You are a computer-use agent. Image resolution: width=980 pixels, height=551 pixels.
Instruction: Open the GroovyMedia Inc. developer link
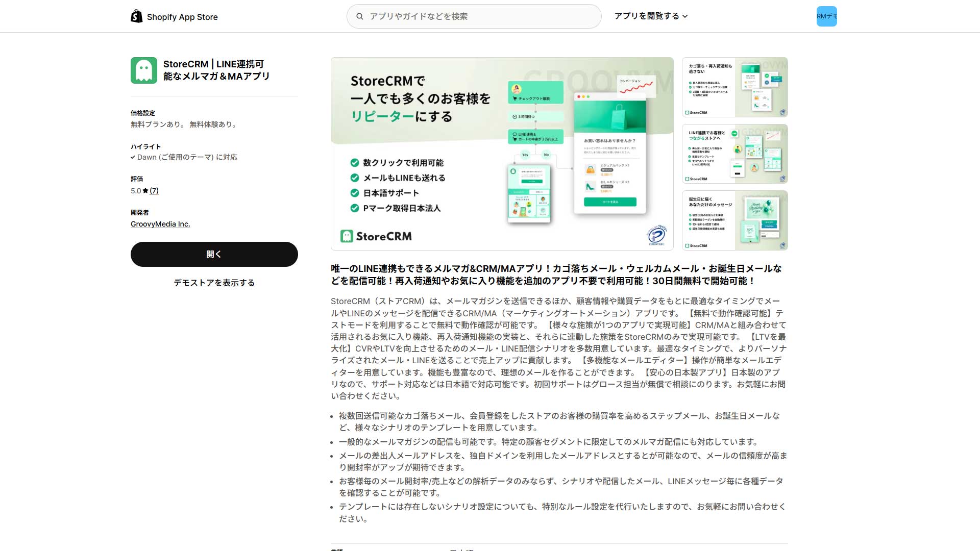pyautogui.click(x=160, y=224)
